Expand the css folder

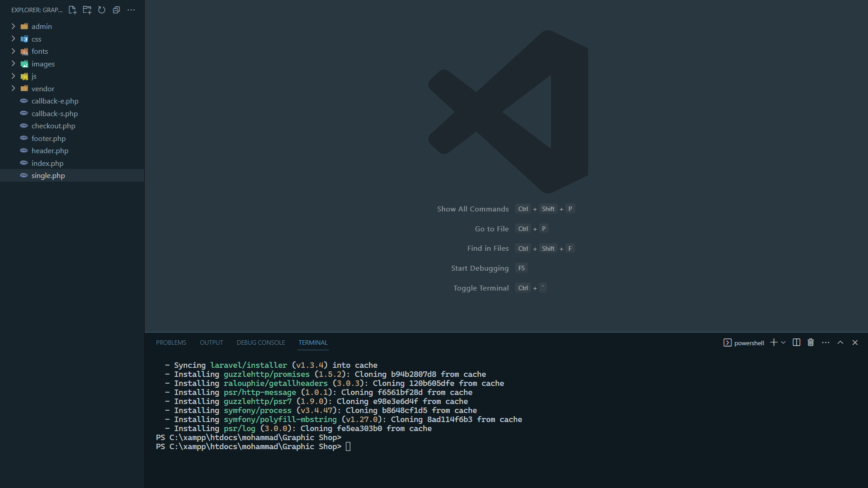[13, 39]
